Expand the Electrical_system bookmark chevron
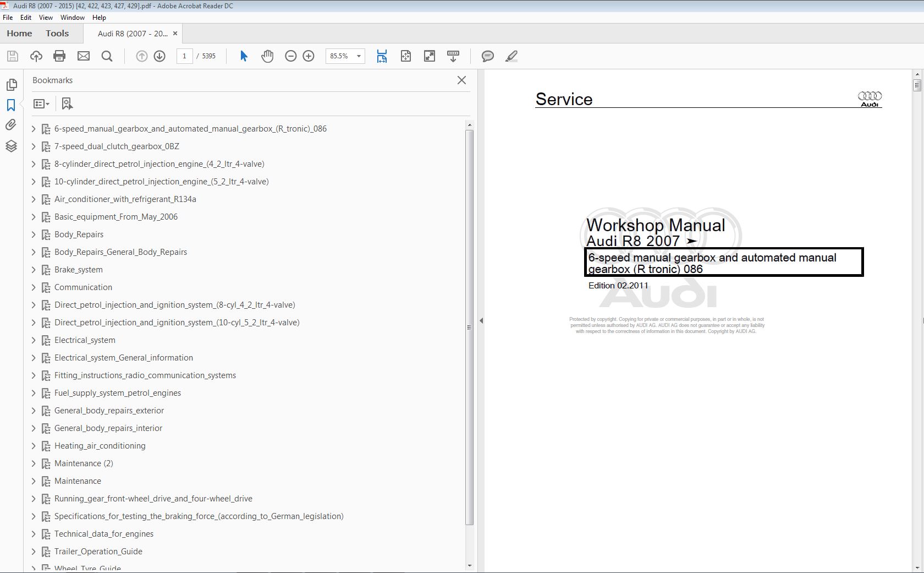This screenshot has width=924, height=573. coord(34,340)
